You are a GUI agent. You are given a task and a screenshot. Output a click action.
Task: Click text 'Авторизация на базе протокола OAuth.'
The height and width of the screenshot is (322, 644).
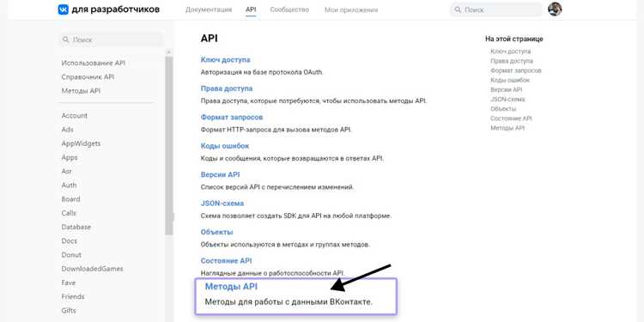point(262,73)
